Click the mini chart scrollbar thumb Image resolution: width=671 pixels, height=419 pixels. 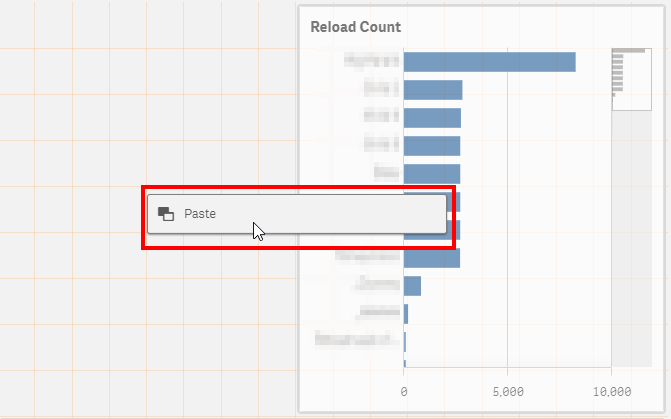click(632, 79)
